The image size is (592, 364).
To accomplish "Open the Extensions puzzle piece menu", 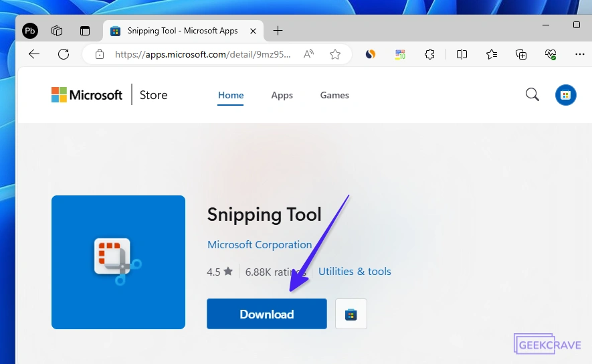I will pyautogui.click(x=429, y=54).
